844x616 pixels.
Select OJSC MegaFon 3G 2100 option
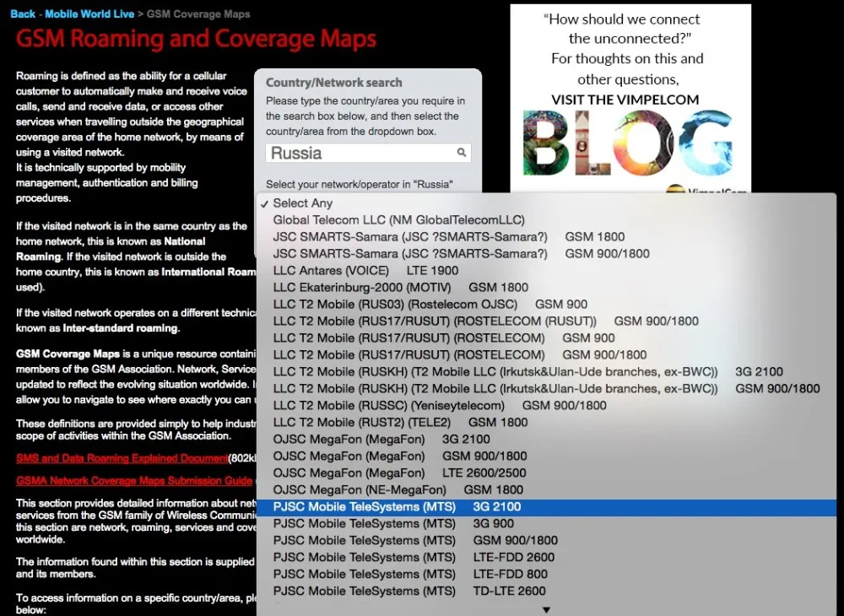point(546,439)
